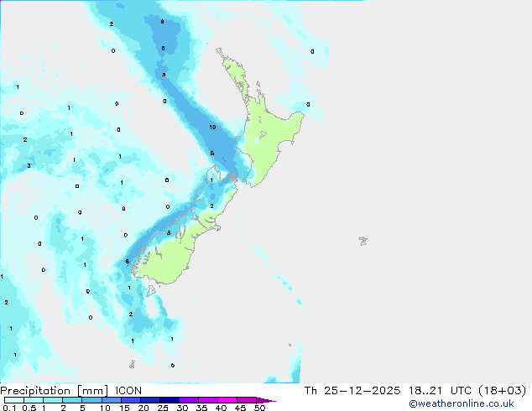Click Stewart Island below South Island

[151, 290]
